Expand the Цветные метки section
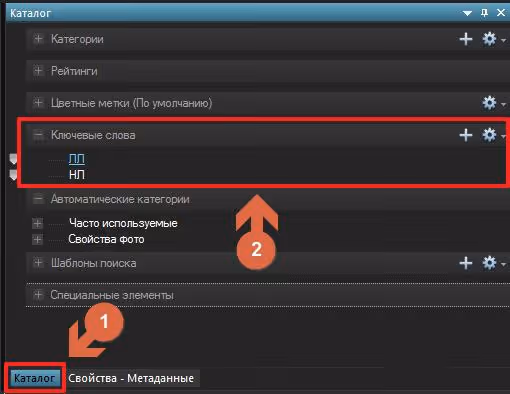Viewport: 510px width, 394px height. click(x=38, y=103)
